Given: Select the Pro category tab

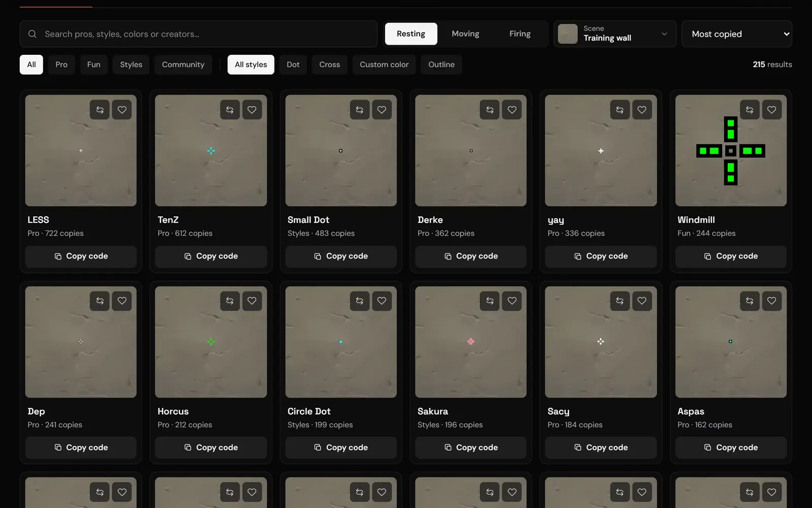Looking at the screenshot, I should pos(61,65).
